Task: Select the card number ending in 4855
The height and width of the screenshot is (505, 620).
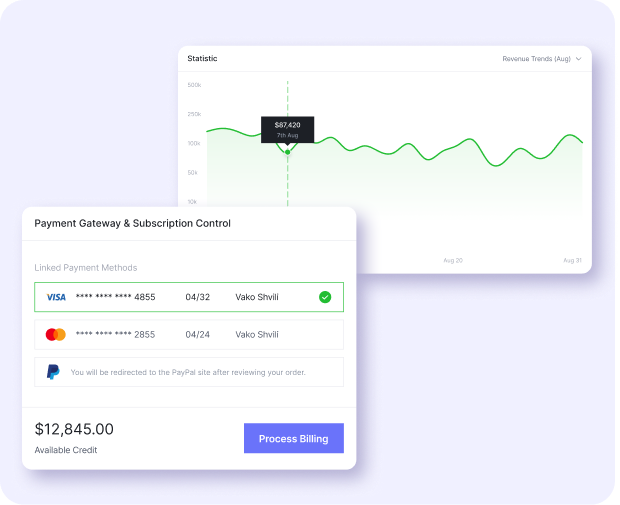Action: coord(115,297)
